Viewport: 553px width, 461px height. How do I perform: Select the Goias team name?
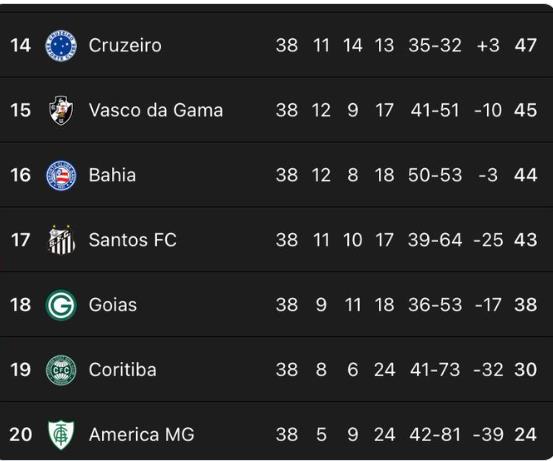pyautogui.click(x=113, y=305)
